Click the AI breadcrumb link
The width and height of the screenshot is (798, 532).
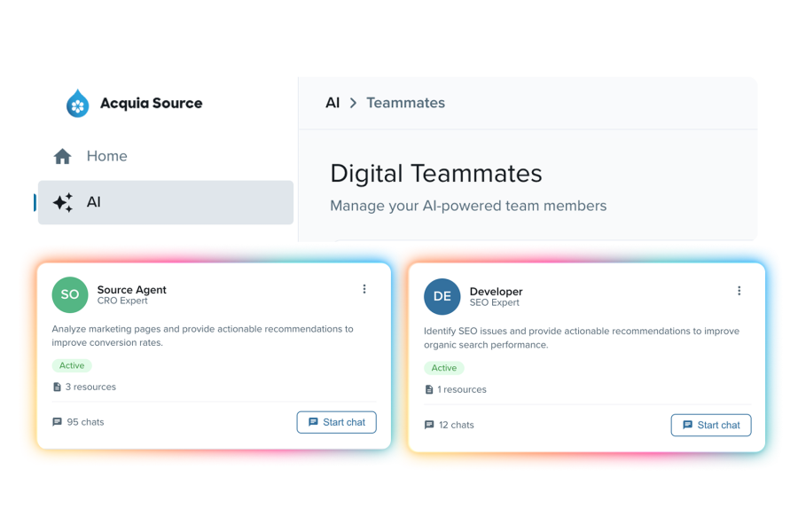pyautogui.click(x=332, y=103)
